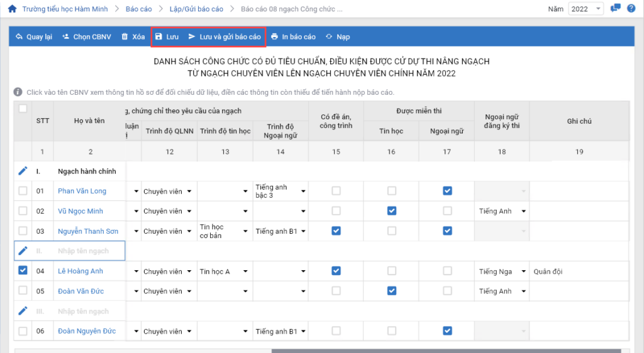Click the pencil icon on row II
This screenshot has width=644, height=353.
pos(23,251)
